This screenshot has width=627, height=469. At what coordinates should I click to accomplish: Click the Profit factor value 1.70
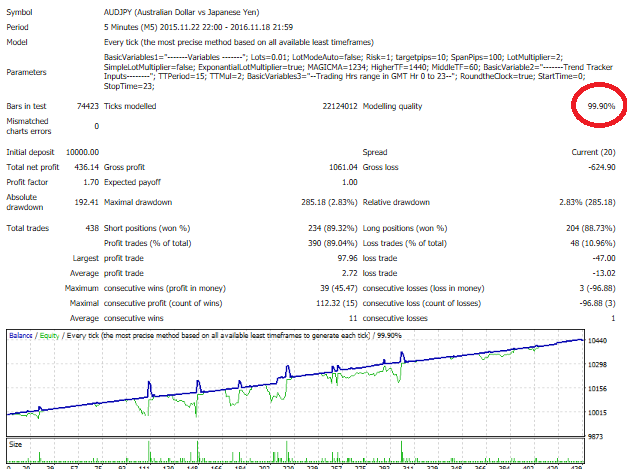91,182
